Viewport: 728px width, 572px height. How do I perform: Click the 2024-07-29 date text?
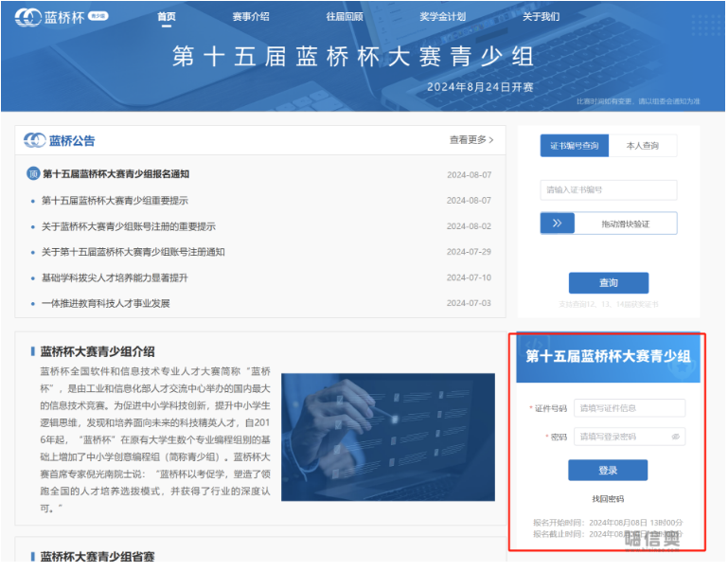(x=469, y=252)
